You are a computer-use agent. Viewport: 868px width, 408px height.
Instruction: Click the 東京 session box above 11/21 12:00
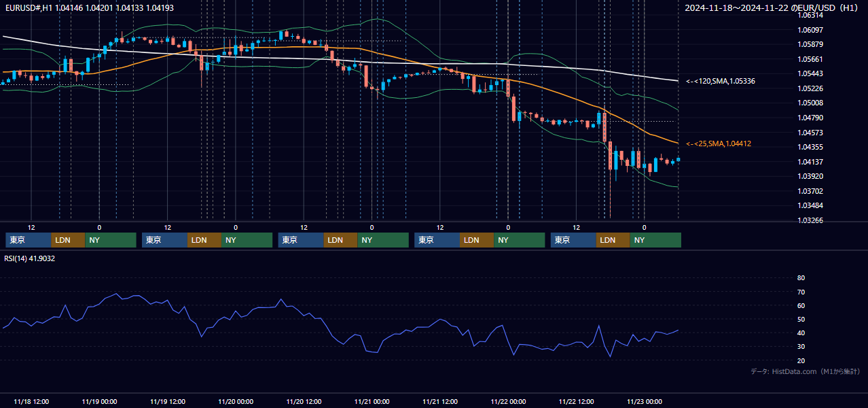click(x=437, y=240)
